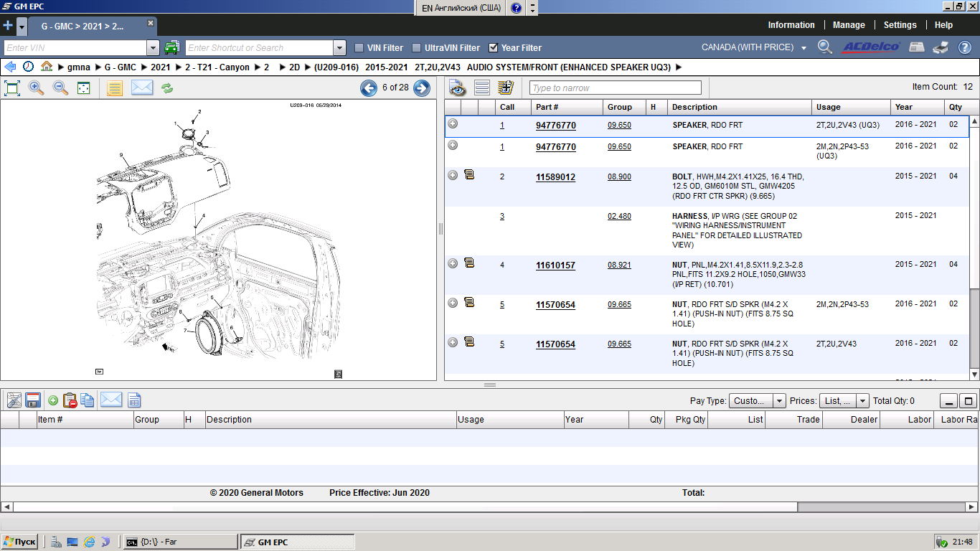
Task: Open the Manage menu
Action: 849,25
